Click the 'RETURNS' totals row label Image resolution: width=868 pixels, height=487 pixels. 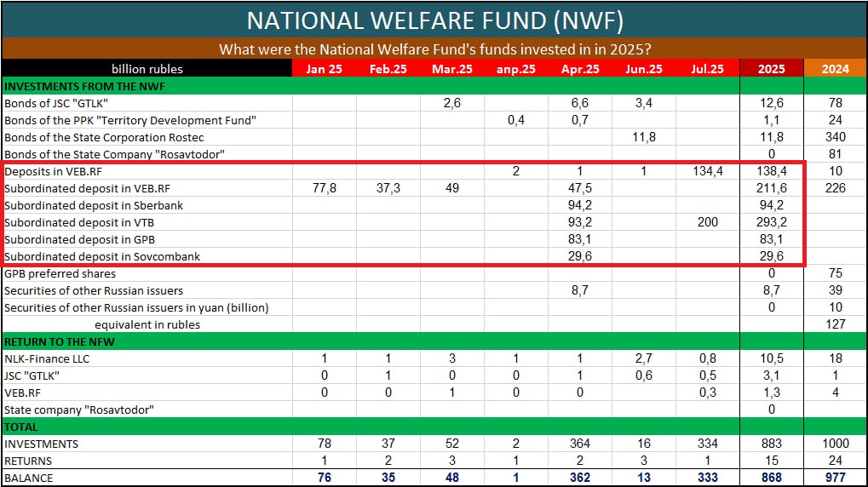click(x=28, y=461)
